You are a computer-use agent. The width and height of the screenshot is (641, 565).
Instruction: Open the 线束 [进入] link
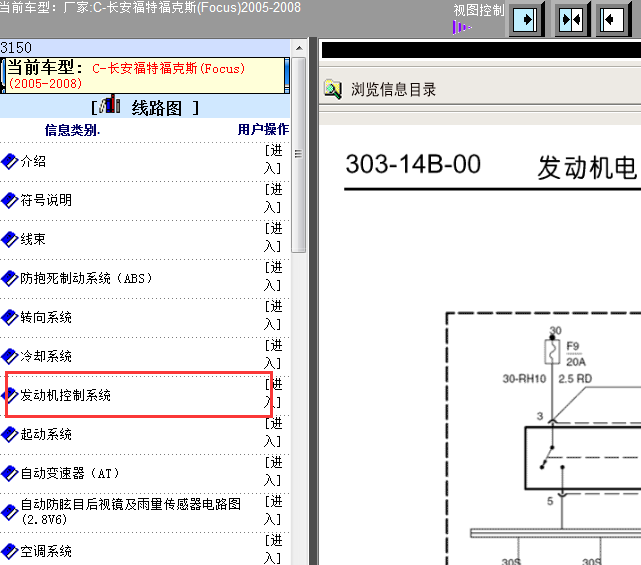pyautogui.click(x=273, y=237)
